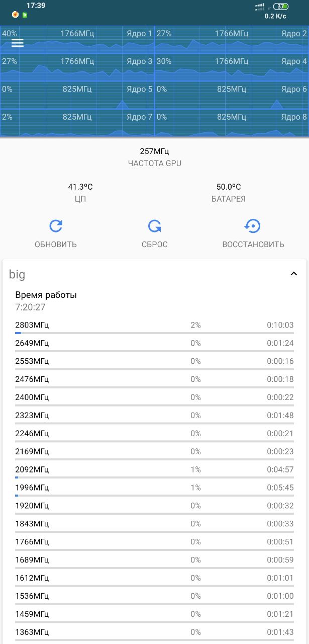309x644 pixels.
Task: Tap the orange notification icon
Action: pos(16,15)
